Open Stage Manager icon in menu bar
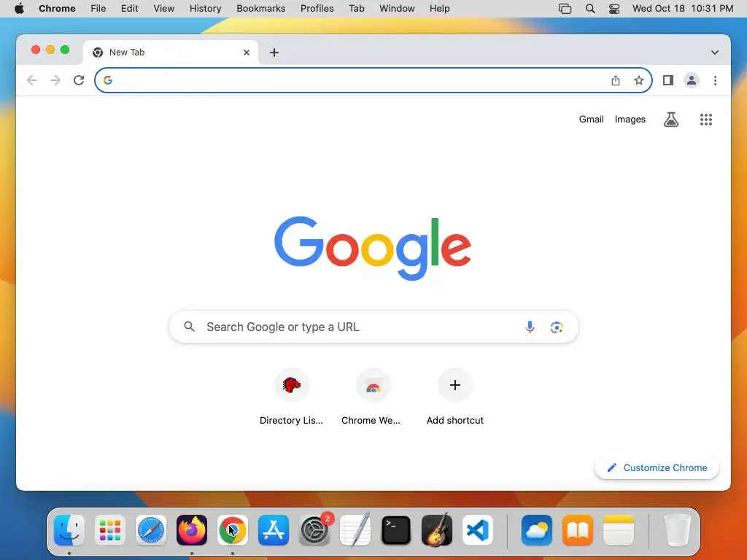 pos(565,9)
